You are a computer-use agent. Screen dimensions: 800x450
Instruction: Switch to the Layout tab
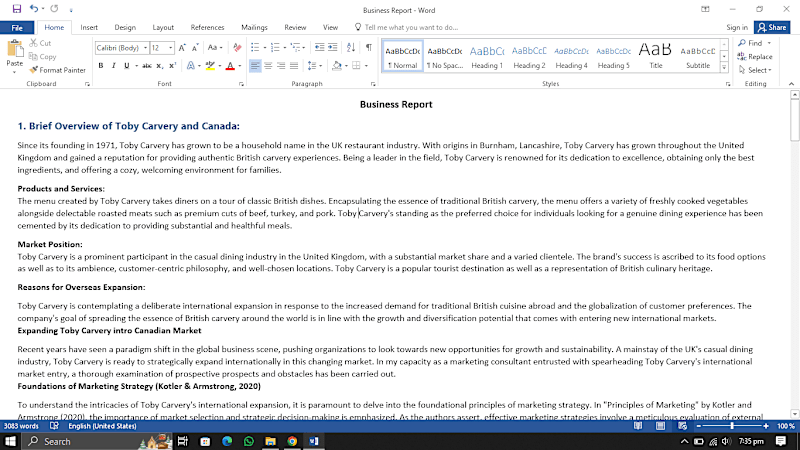[163, 28]
